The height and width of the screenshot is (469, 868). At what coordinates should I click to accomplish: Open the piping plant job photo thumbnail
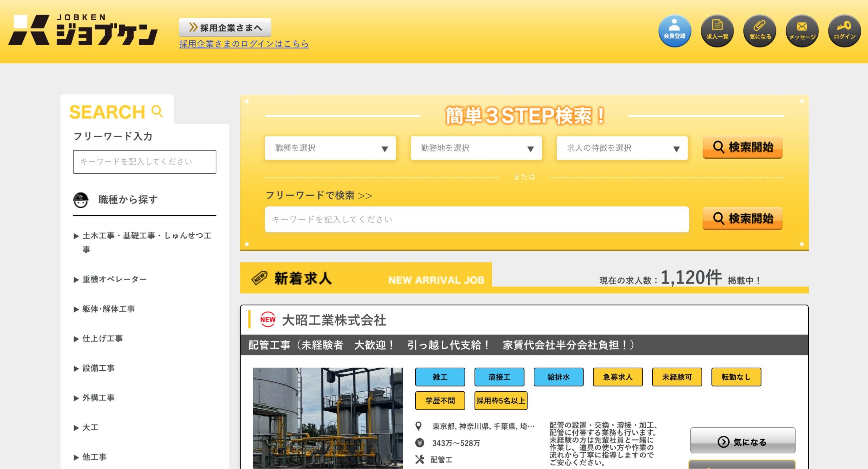click(328, 418)
